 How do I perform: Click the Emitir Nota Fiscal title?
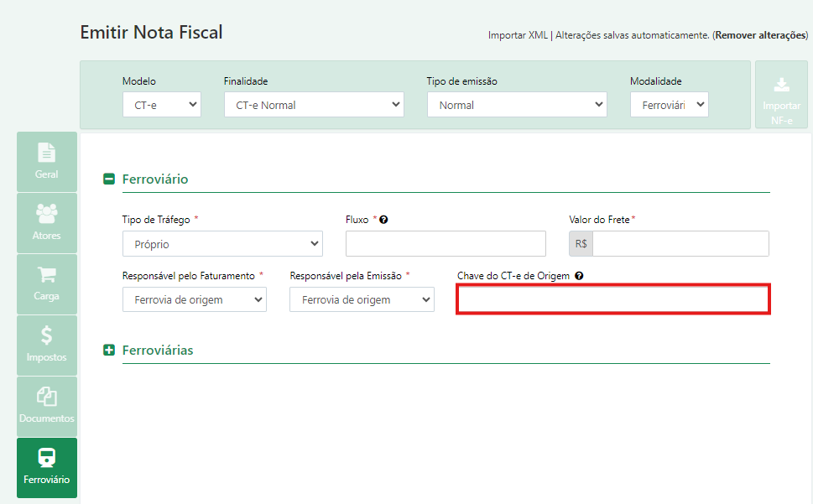click(151, 32)
